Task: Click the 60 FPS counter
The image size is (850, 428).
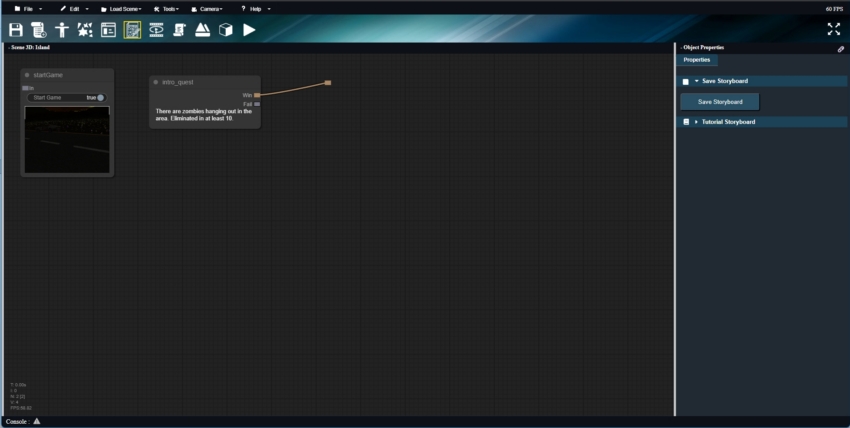Action: click(834, 9)
